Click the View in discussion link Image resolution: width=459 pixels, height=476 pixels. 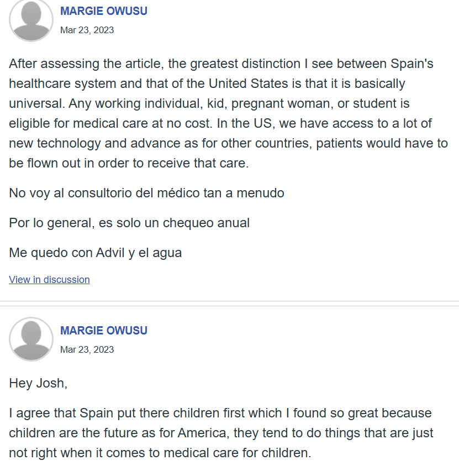click(x=49, y=280)
